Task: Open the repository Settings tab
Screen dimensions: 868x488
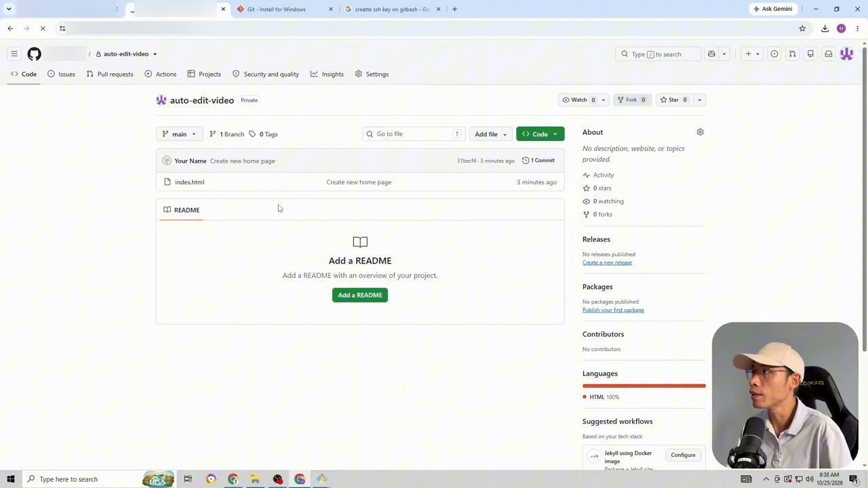Action: pyautogui.click(x=372, y=74)
